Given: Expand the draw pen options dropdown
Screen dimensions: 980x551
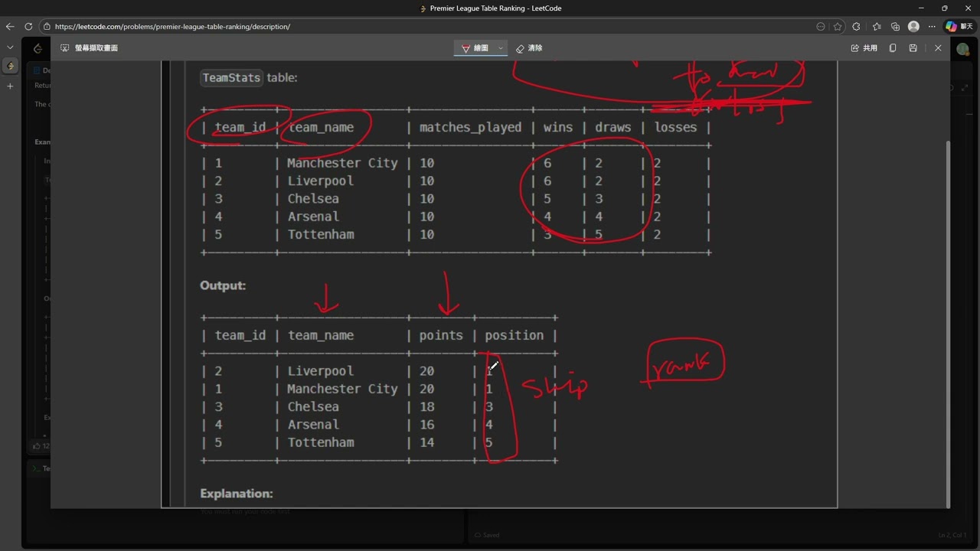Looking at the screenshot, I should (501, 48).
